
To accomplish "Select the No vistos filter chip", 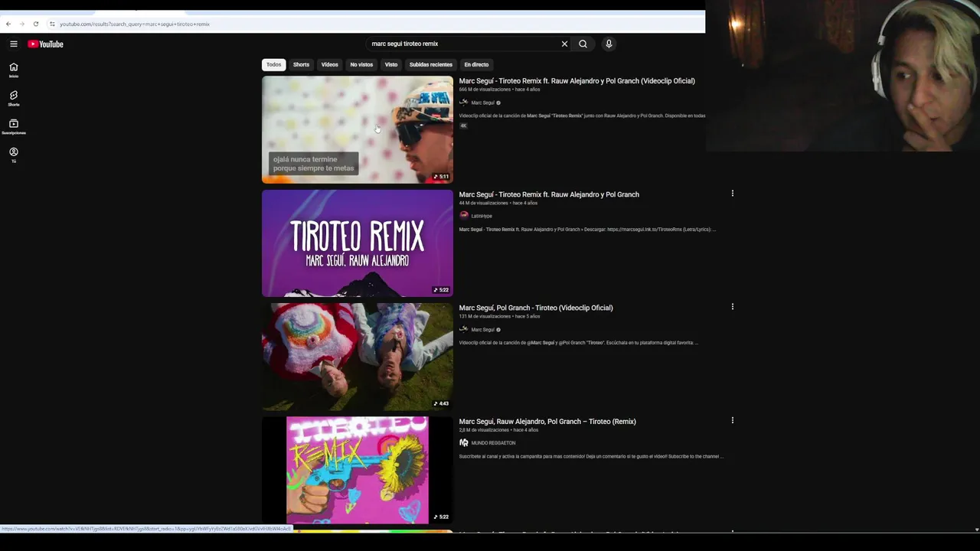I will (x=361, y=64).
